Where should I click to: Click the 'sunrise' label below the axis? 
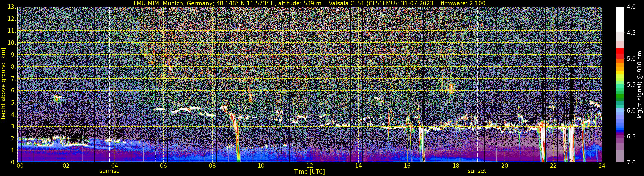click(110, 171)
